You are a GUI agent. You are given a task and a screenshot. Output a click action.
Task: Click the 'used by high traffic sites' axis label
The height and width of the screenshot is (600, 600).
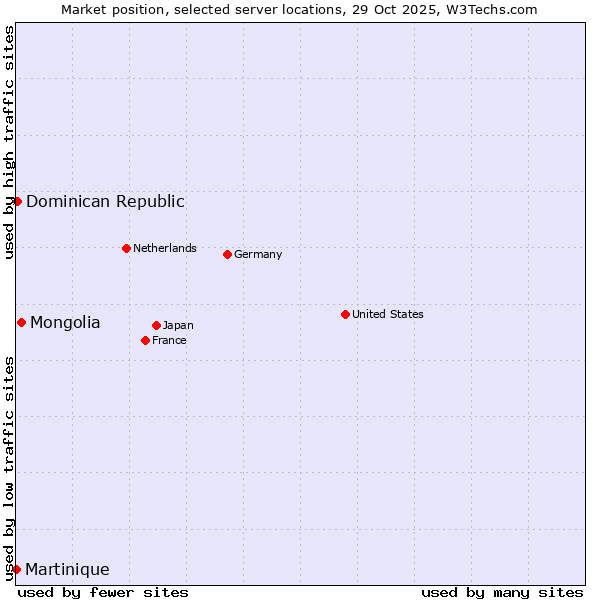tap(9, 143)
